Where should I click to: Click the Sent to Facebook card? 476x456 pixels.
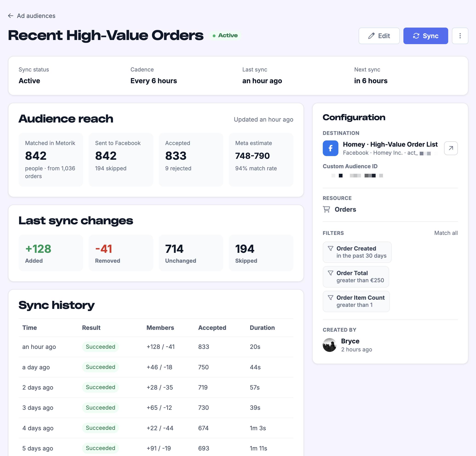[121, 160]
